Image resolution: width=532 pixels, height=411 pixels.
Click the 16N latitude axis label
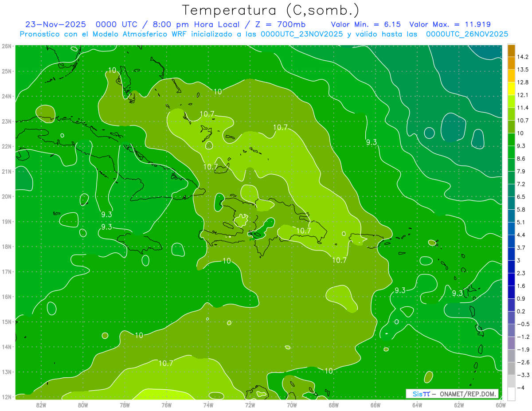click(x=7, y=297)
